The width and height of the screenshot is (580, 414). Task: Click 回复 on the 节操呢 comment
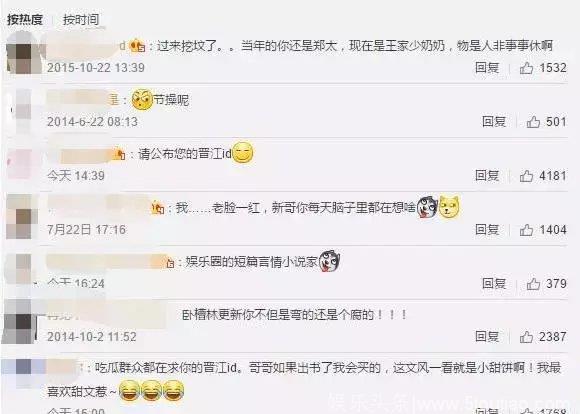click(494, 122)
